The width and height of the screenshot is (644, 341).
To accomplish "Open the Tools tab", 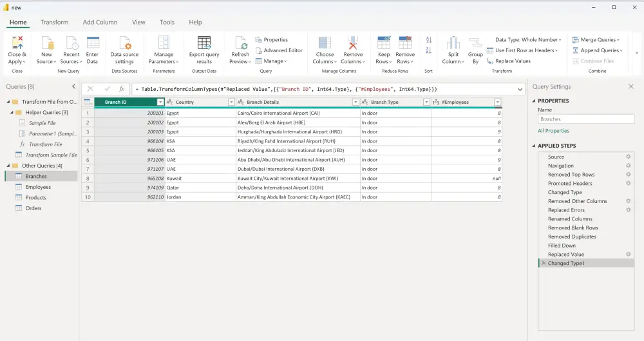I will coord(167,22).
